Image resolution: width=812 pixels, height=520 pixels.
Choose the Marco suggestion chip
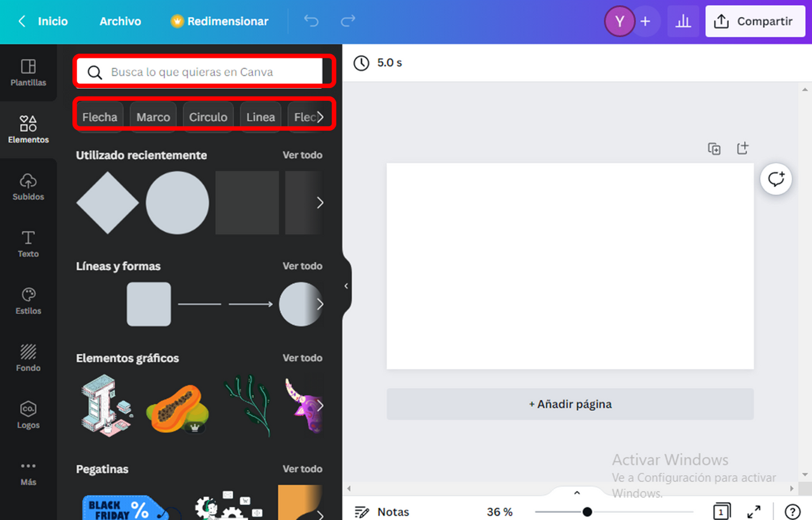pos(153,117)
